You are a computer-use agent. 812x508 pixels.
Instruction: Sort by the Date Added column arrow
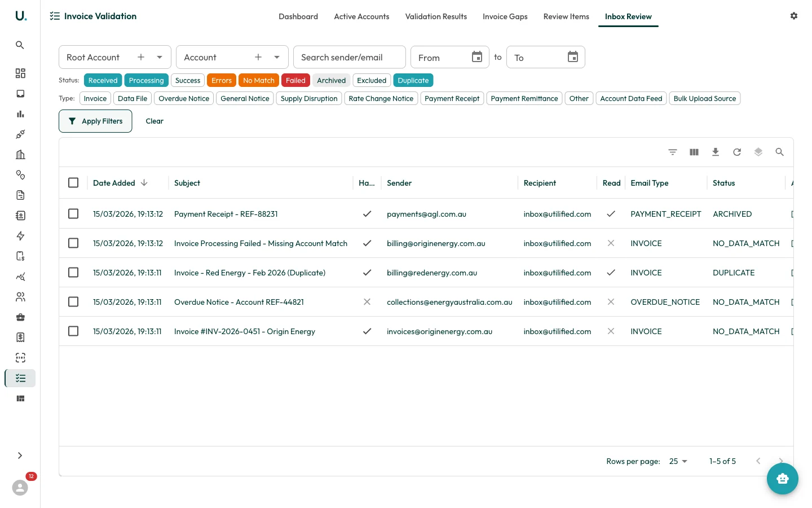click(144, 183)
